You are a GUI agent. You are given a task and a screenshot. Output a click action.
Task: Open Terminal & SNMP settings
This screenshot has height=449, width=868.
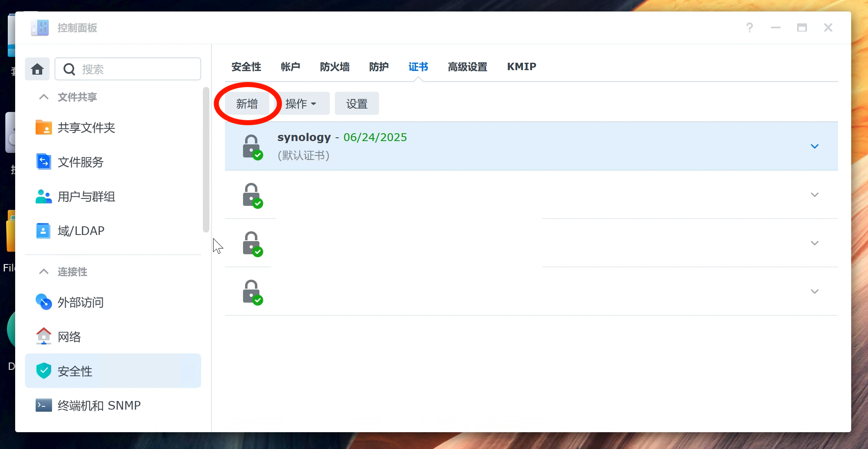[x=43, y=405]
